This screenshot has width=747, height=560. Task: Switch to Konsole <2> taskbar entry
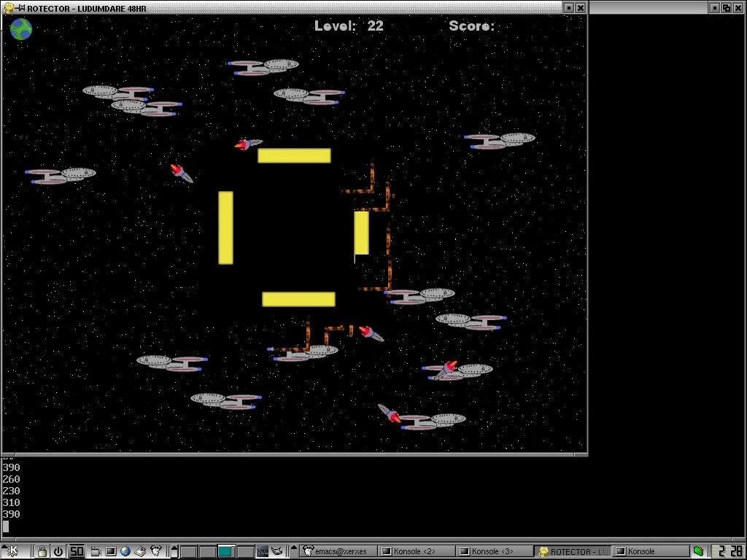(x=416, y=551)
